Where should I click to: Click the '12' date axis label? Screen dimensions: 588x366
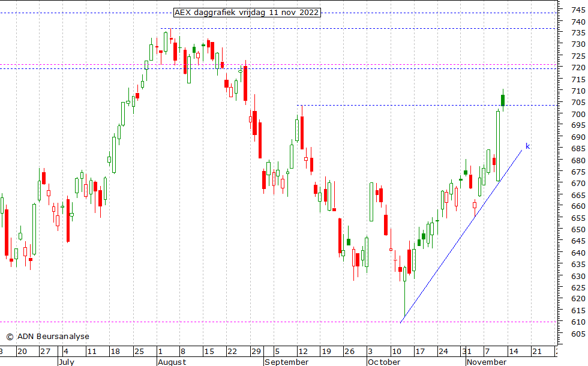303,352
